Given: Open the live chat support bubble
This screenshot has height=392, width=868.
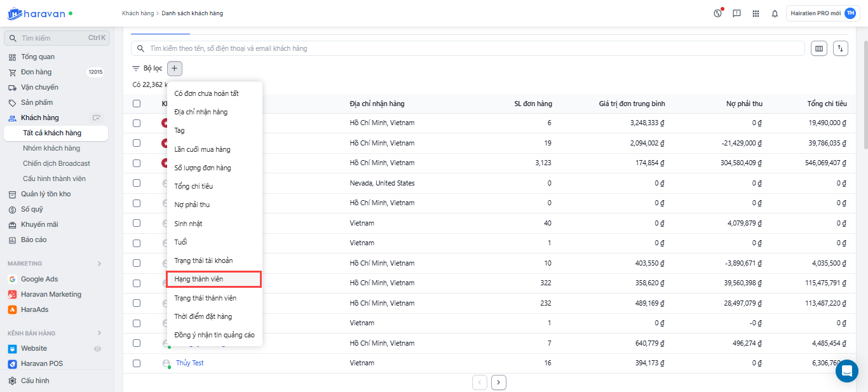Looking at the screenshot, I should point(846,371).
